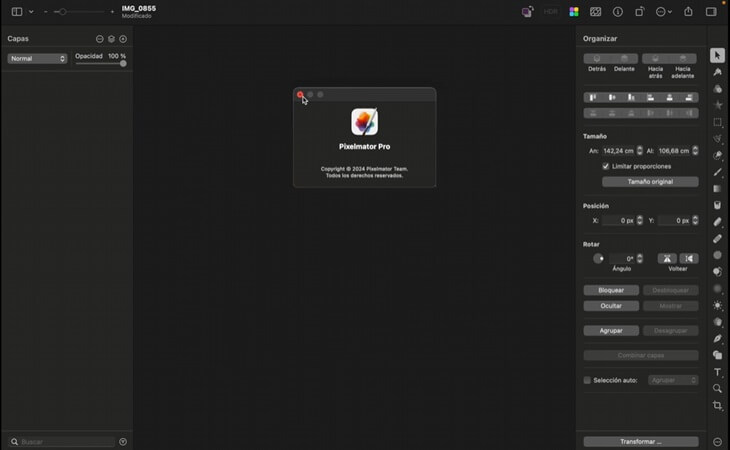Flip horizontally with Voltear left button
Viewport: 730px width, 450px height.
click(x=667, y=258)
